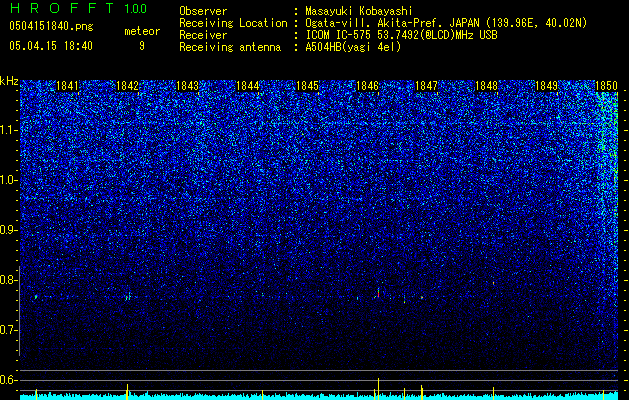The width and height of the screenshot is (629, 400).
Task: Click observer name Masayuki Kobayashi
Action: point(359,11)
